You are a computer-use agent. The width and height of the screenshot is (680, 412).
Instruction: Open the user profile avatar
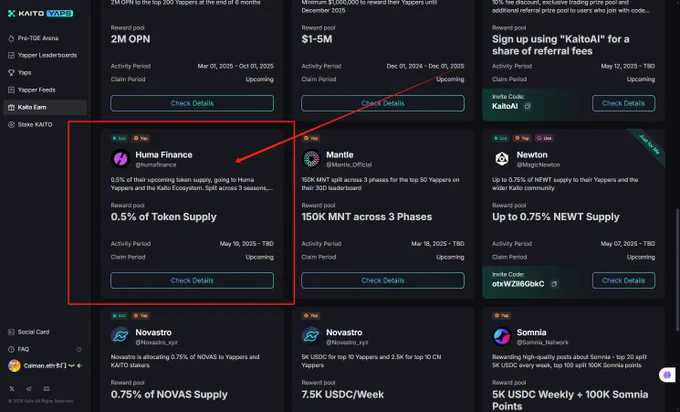click(x=14, y=366)
